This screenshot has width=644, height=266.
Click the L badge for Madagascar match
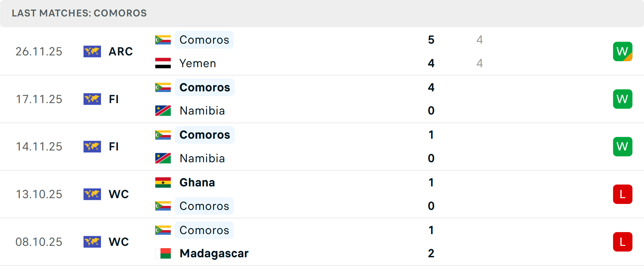pos(623,242)
